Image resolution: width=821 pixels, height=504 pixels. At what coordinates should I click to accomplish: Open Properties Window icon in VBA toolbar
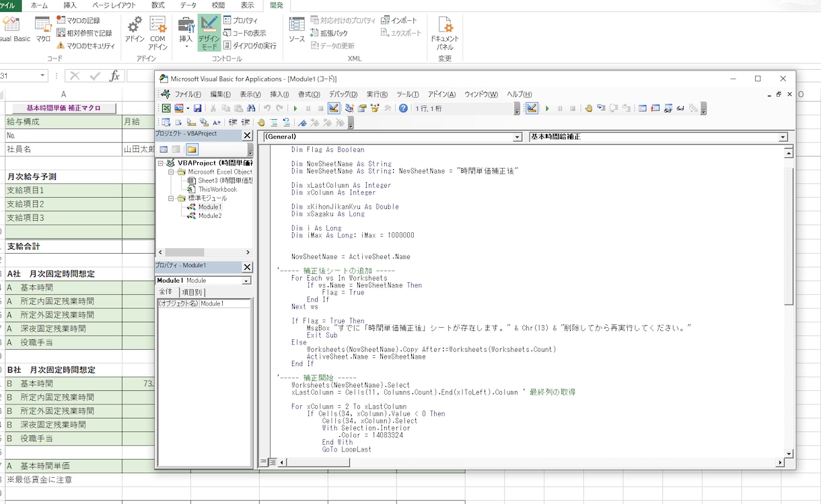tap(362, 108)
